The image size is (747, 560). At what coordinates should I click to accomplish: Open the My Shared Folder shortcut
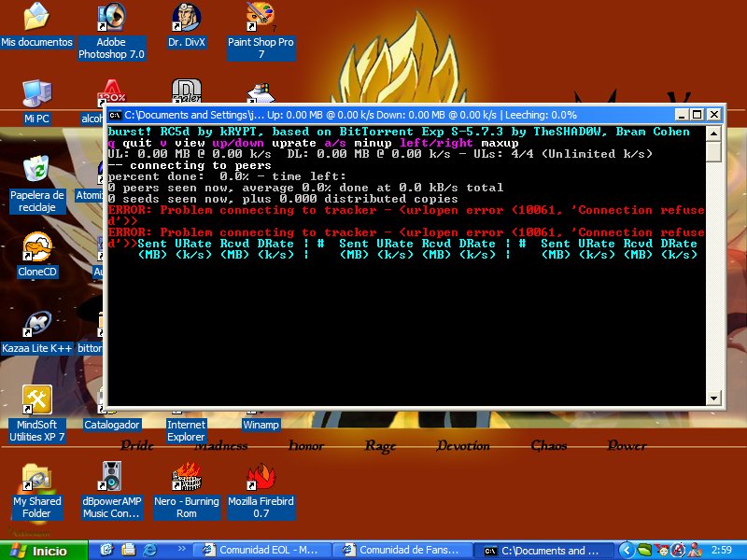pyautogui.click(x=36, y=491)
